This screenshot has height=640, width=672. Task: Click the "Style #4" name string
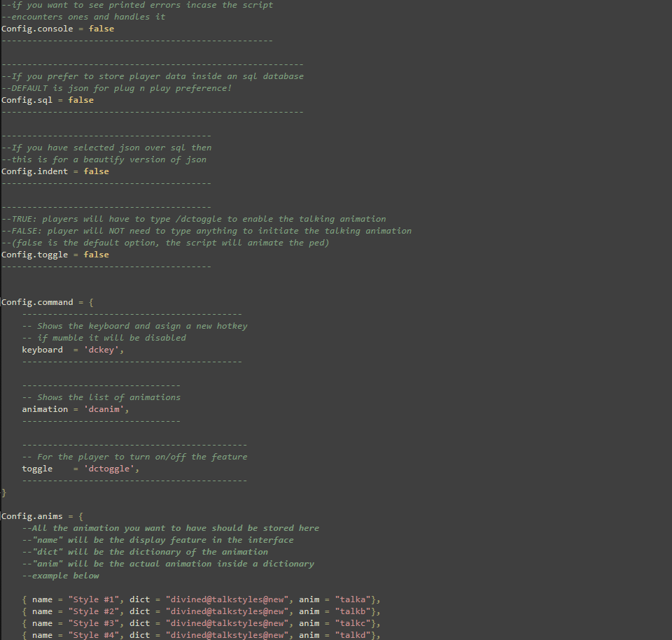[93, 635]
